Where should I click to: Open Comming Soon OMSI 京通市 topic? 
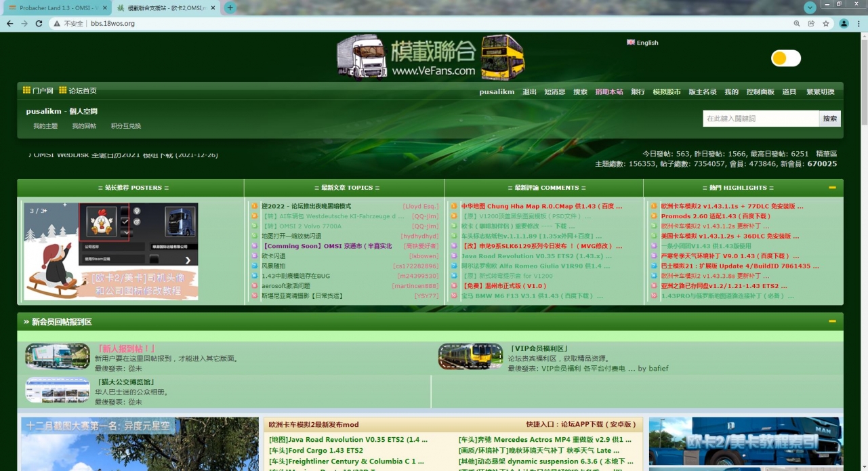point(327,246)
